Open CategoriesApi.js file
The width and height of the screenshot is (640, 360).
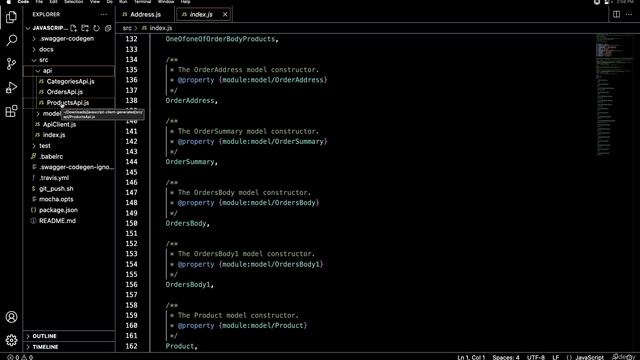69,81
